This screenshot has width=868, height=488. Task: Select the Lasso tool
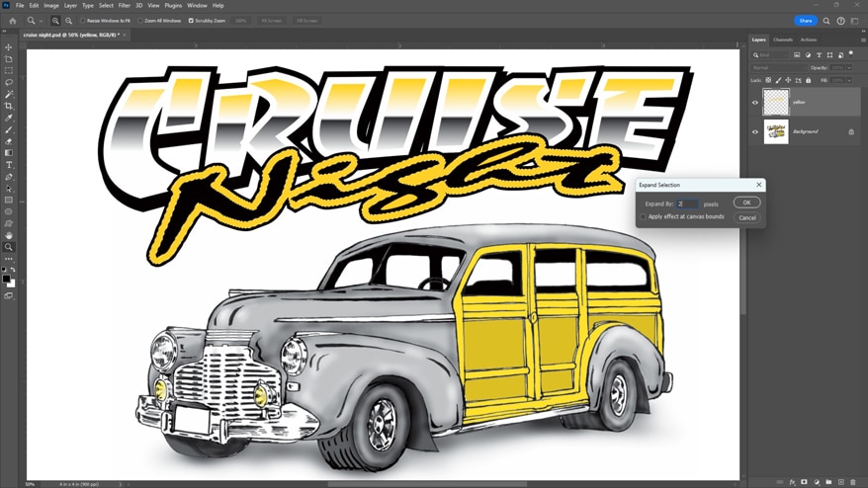tap(9, 83)
